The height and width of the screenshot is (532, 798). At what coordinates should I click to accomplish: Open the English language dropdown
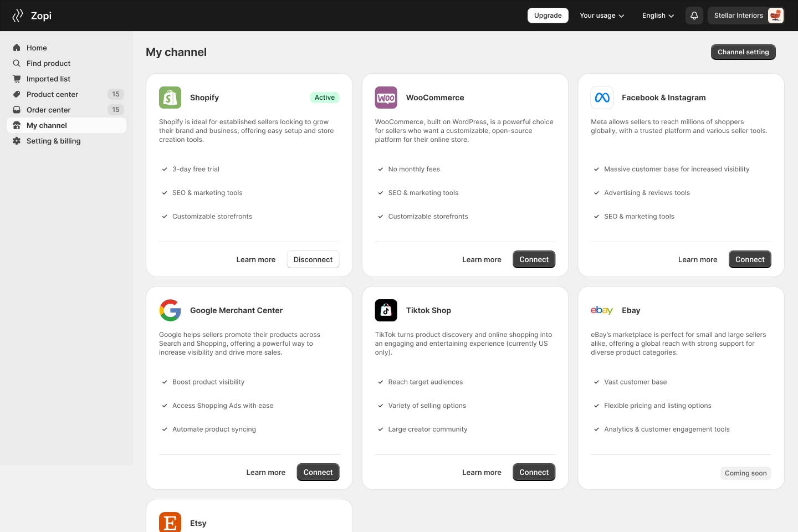point(658,16)
